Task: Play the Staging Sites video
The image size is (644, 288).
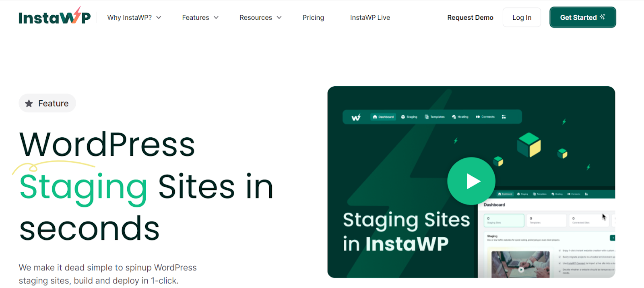Action: pyautogui.click(x=471, y=181)
